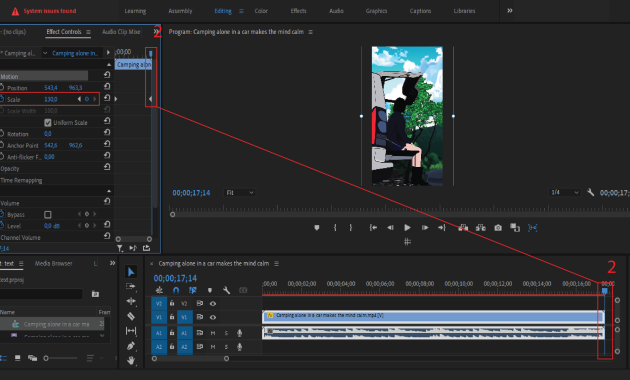Screen dimensions: 630x380
Task: Open Program monitor panel menu
Action: click(x=310, y=32)
